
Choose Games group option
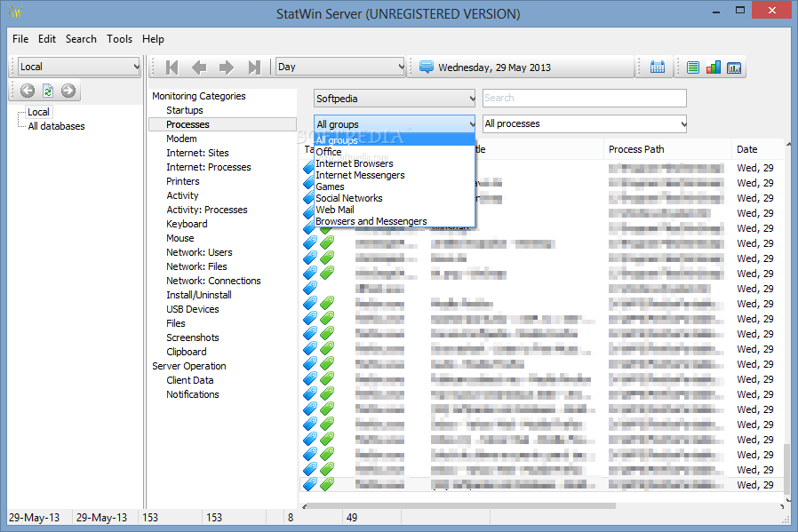click(395, 187)
